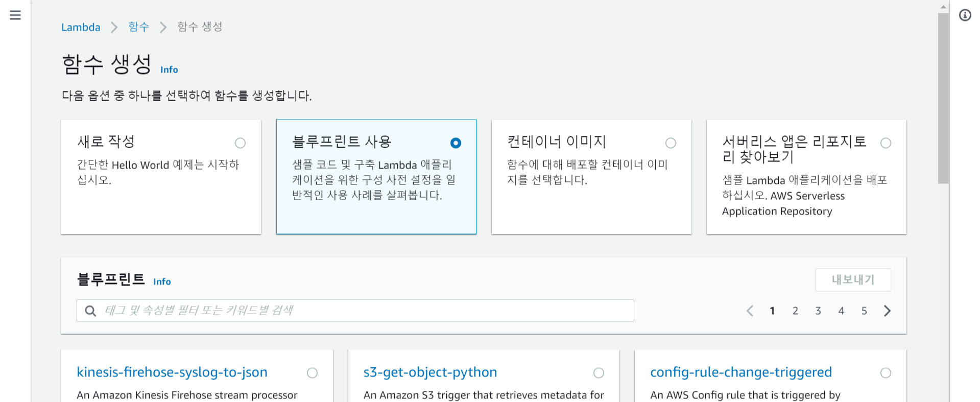Click the vertical scrollbar thumb
Screen dimensions: 980x402
click(943, 98)
